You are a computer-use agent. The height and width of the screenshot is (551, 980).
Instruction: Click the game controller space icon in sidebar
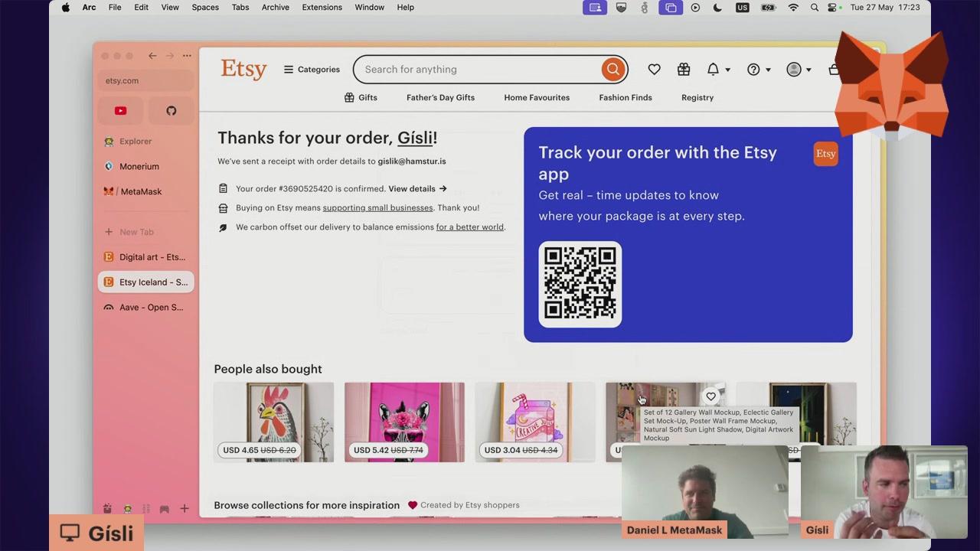pyautogui.click(x=164, y=509)
